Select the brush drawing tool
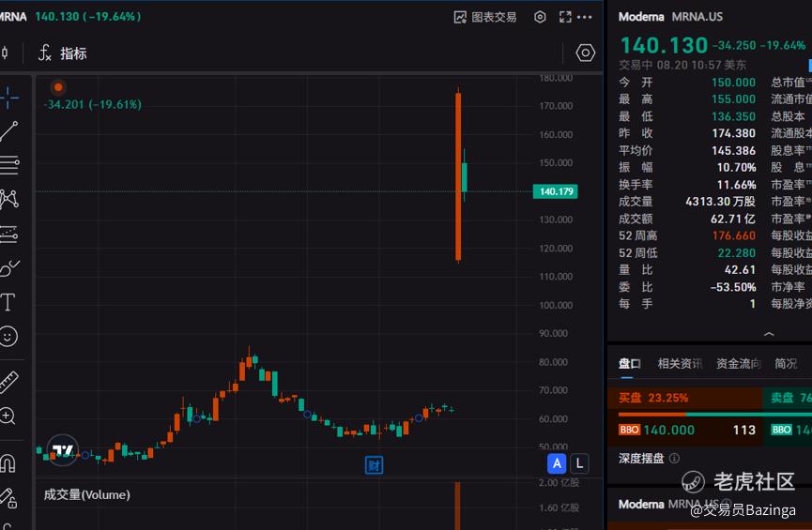The image size is (812, 530). [x=8, y=268]
